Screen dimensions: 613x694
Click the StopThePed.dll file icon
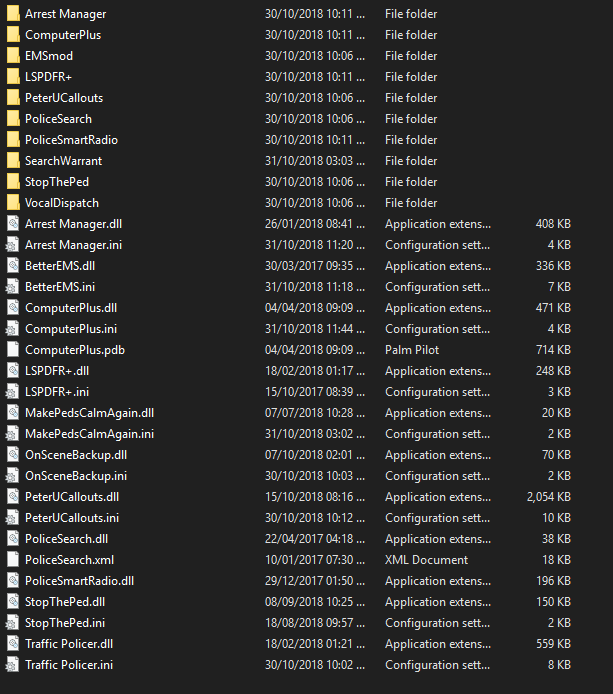point(13,602)
